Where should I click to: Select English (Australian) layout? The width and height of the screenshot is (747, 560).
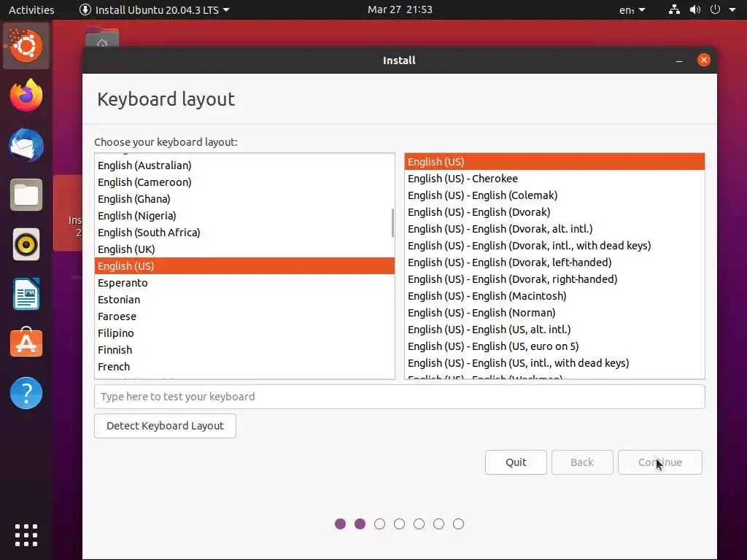pyautogui.click(x=244, y=166)
